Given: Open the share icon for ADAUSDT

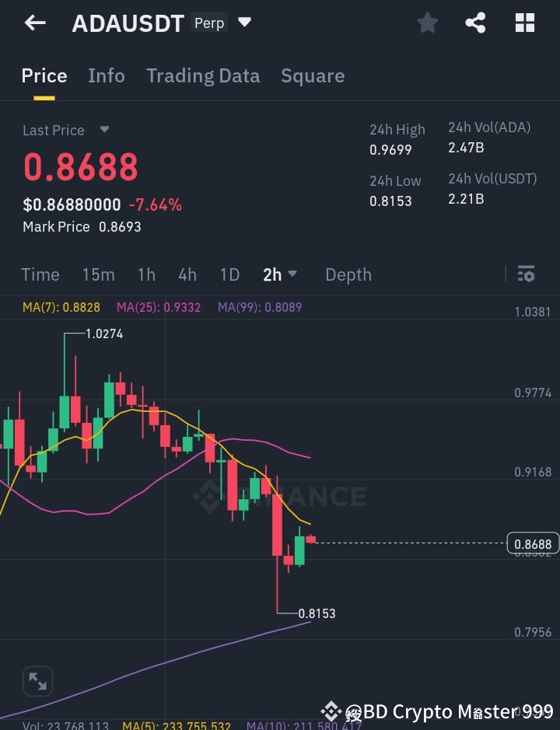Looking at the screenshot, I should pyautogui.click(x=475, y=23).
